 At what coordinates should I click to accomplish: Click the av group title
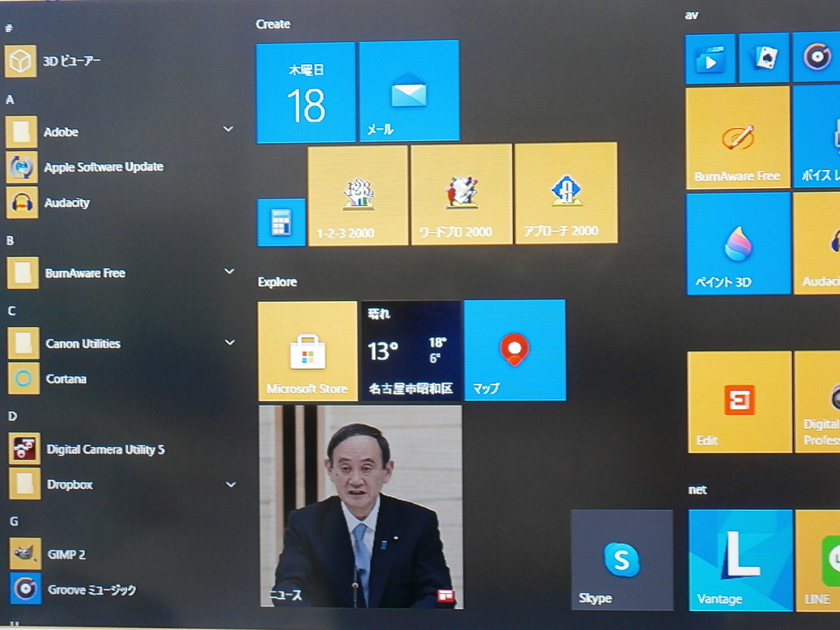[x=692, y=15]
